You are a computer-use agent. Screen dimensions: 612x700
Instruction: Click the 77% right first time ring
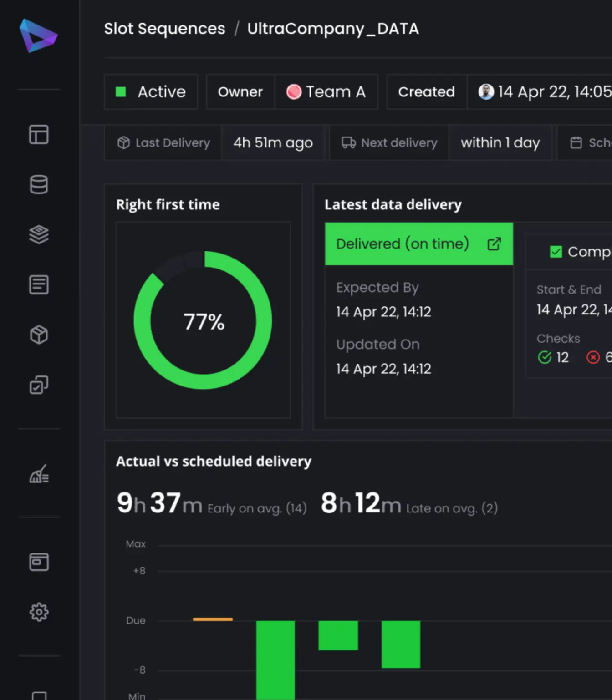[x=203, y=320]
